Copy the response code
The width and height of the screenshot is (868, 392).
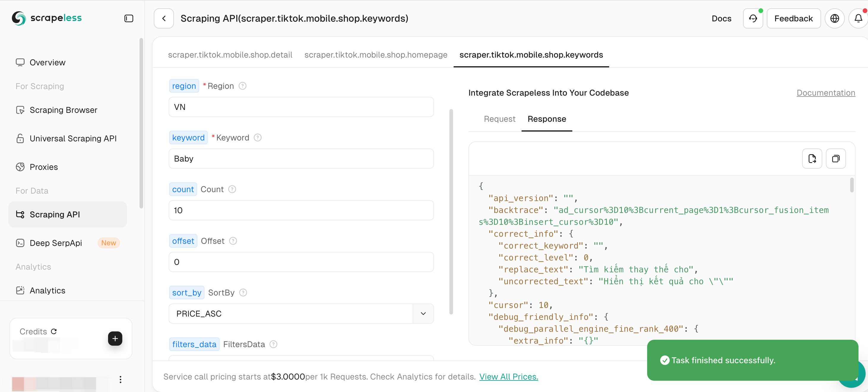point(836,158)
